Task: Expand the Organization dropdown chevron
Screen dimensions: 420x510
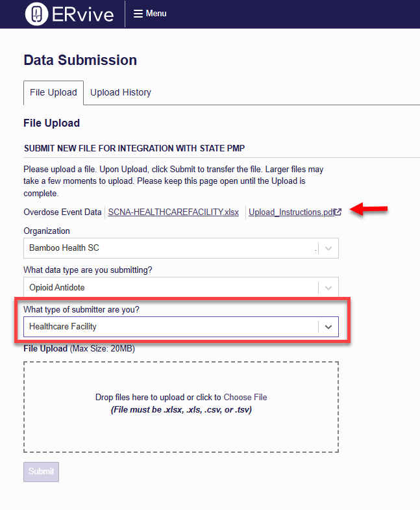Action: [328, 248]
